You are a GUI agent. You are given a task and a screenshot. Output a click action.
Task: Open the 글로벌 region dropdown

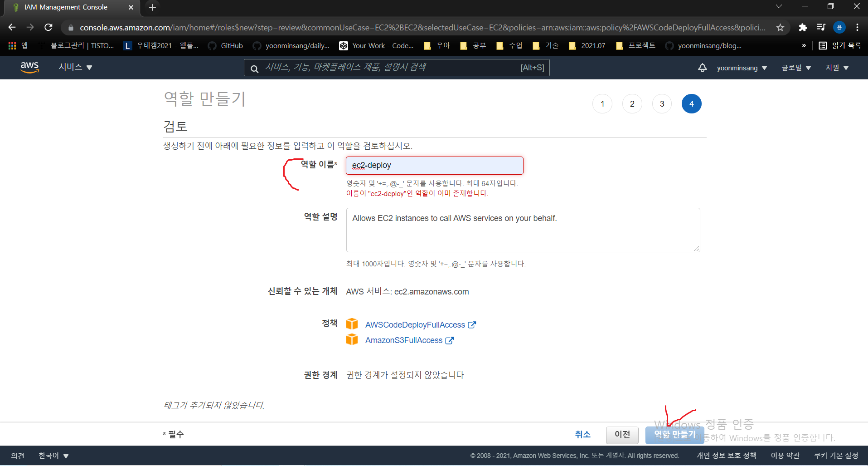[x=796, y=68]
